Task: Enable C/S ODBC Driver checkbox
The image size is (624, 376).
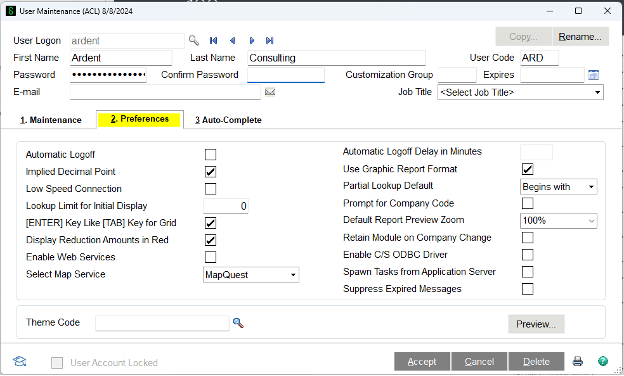Action: pyautogui.click(x=527, y=255)
